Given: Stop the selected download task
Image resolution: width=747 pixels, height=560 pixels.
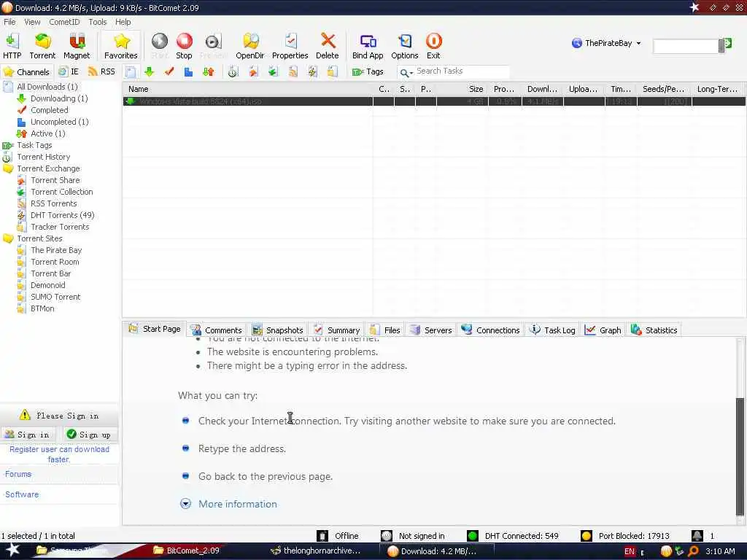Looking at the screenshot, I should point(184,46).
